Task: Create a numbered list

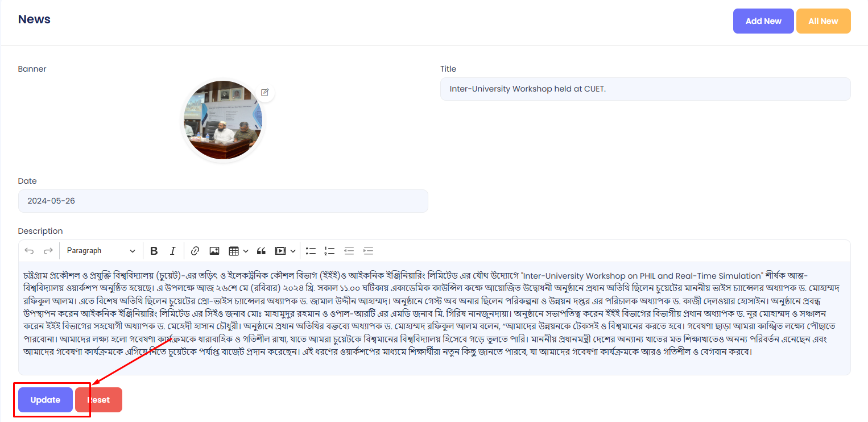Action: click(329, 251)
